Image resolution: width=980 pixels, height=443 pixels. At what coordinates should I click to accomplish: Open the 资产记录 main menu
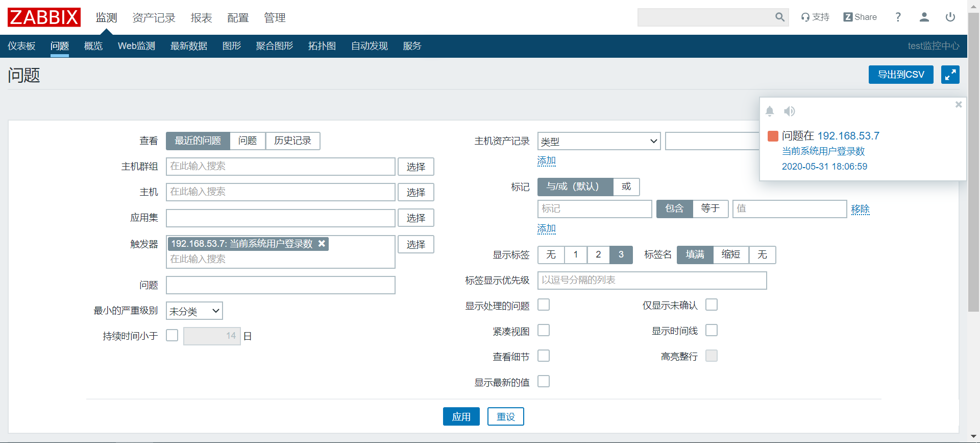point(154,18)
